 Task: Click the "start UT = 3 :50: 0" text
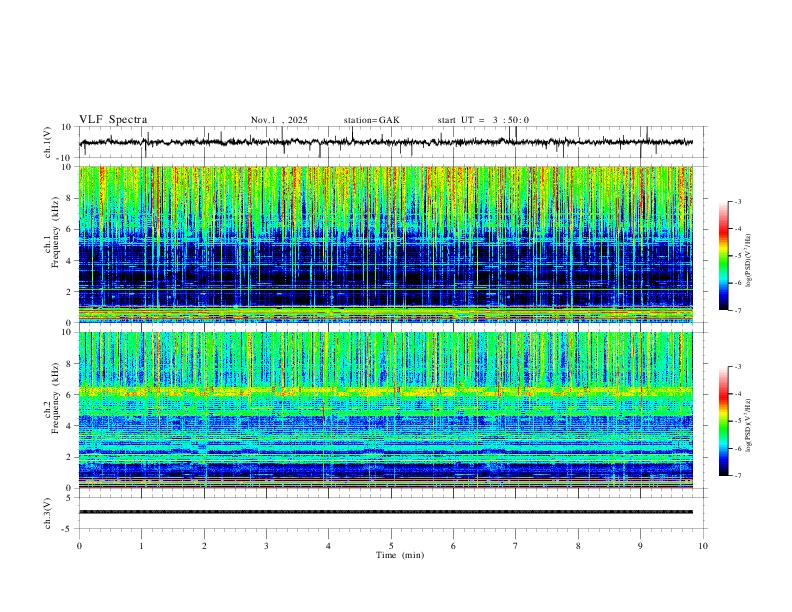(483, 120)
